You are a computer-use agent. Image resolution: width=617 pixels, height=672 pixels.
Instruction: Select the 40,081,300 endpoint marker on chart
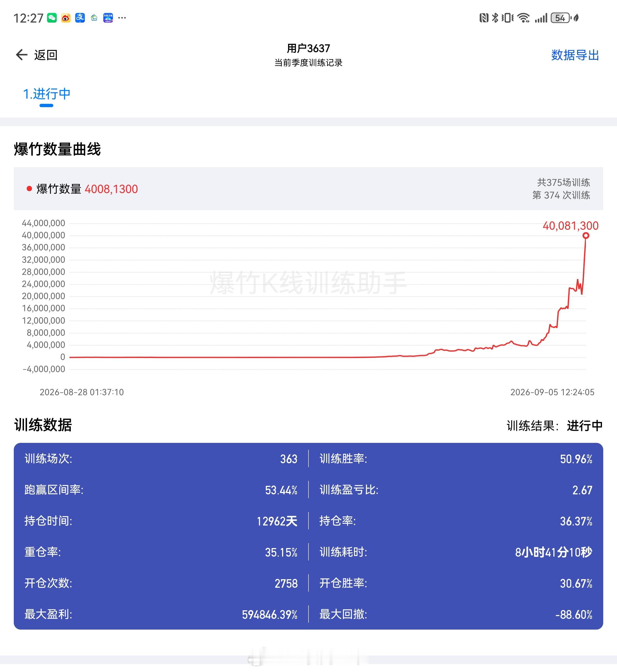point(586,236)
